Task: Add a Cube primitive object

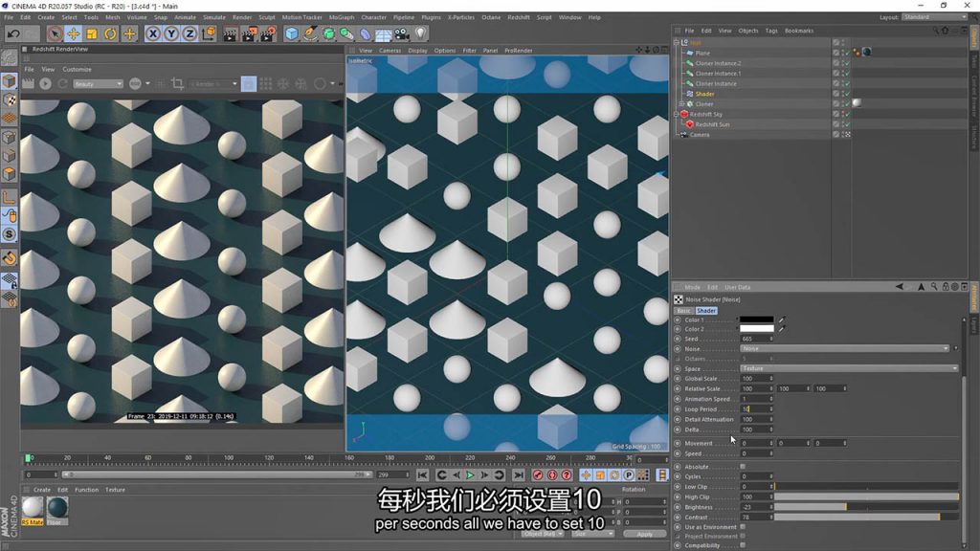Action: [292, 33]
